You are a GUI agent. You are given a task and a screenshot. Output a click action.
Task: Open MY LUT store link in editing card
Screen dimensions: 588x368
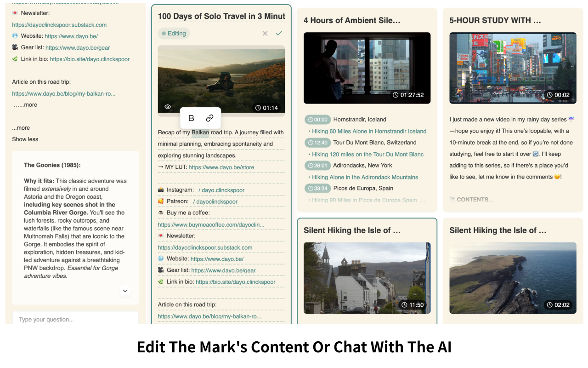[221, 167]
